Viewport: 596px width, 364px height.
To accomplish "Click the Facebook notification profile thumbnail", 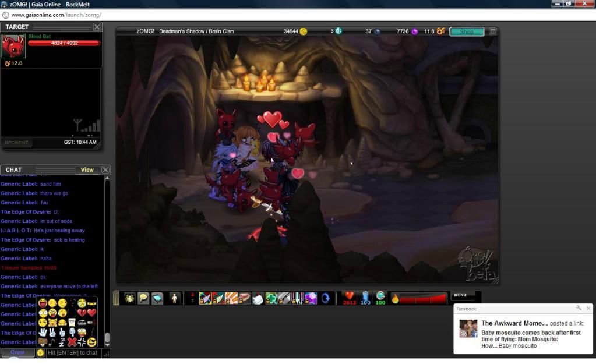I will pos(468,328).
